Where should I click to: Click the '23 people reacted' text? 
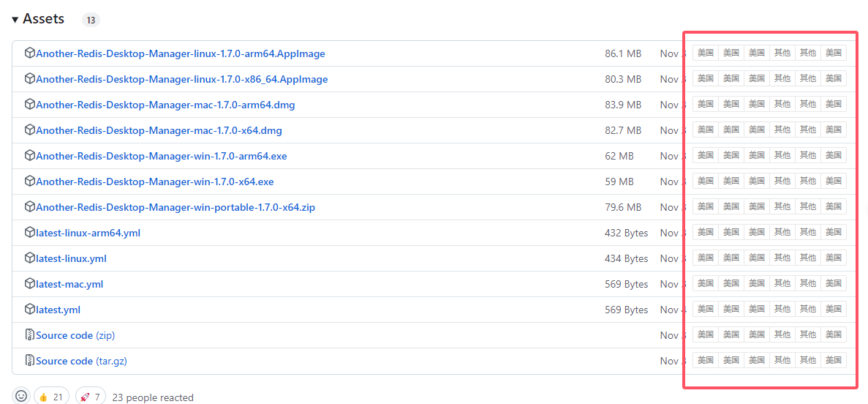click(x=153, y=397)
